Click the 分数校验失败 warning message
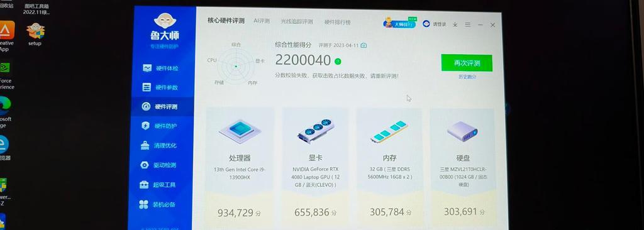The image size is (644, 230). (336, 76)
